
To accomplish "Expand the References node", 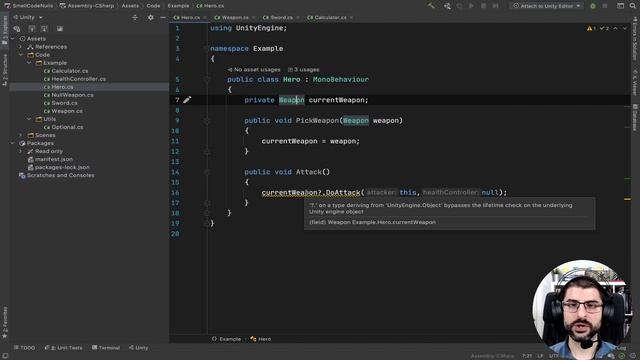I will (21, 47).
